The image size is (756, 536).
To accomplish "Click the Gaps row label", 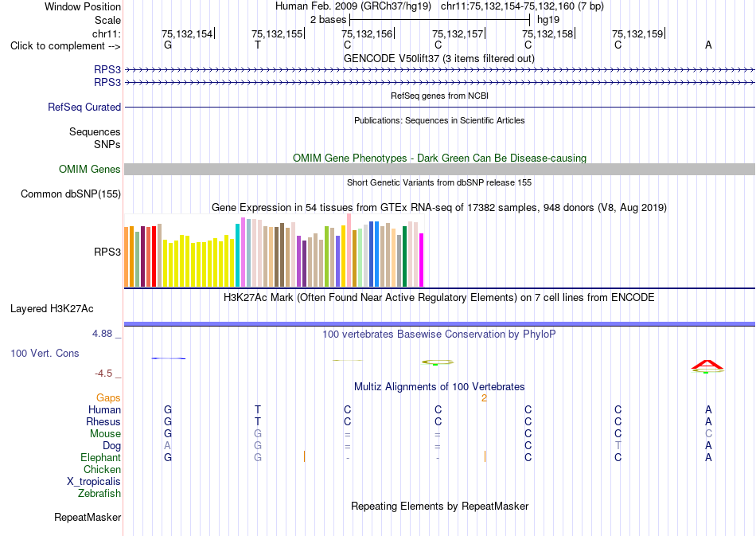I will tap(108, 397).
